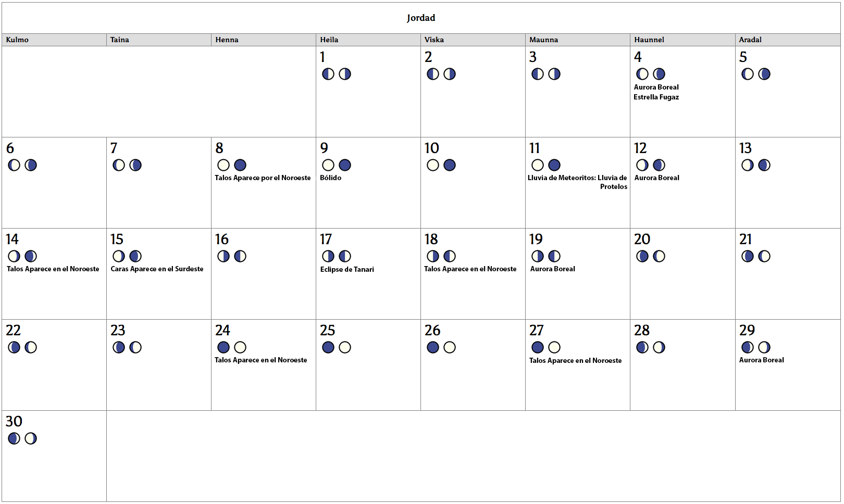Select day number 16
The width and height of the screenshot is (844, 504).
click(x=222, y=239)
